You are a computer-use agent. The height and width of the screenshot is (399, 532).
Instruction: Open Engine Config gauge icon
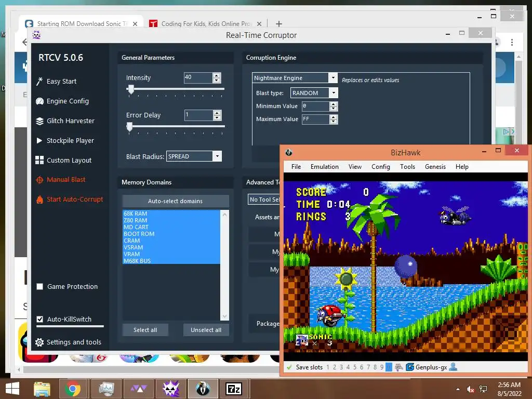pos(39,101)
